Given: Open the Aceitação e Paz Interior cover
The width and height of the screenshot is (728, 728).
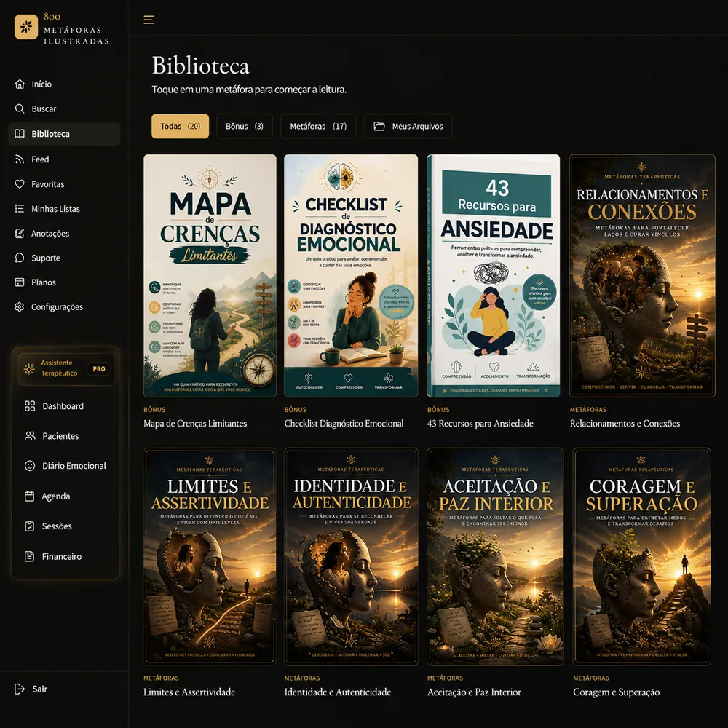Looking at the screenshot, I should tap(495, 557).
